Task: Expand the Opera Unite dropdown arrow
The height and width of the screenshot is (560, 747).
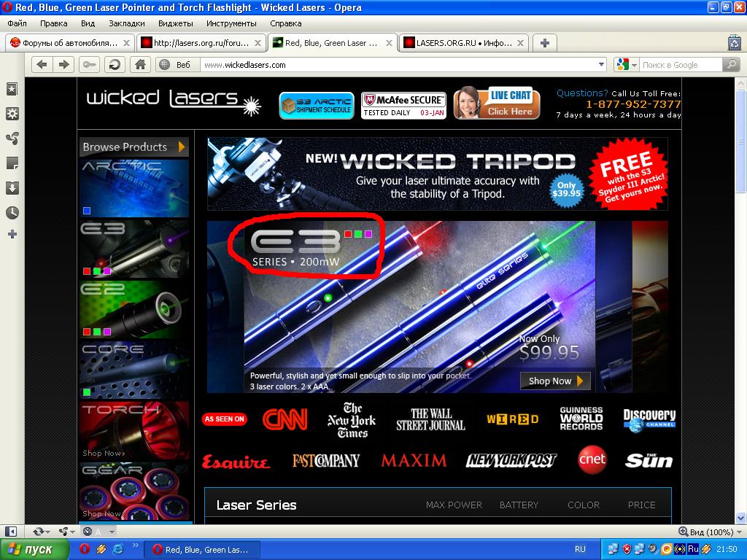Action: 71,532
